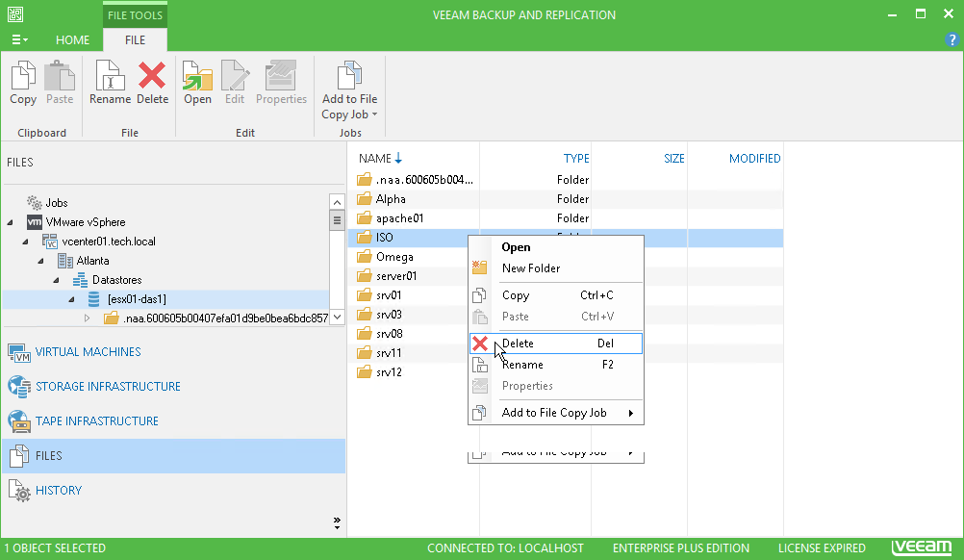Switch to the HOME ribbon tab

72,40
